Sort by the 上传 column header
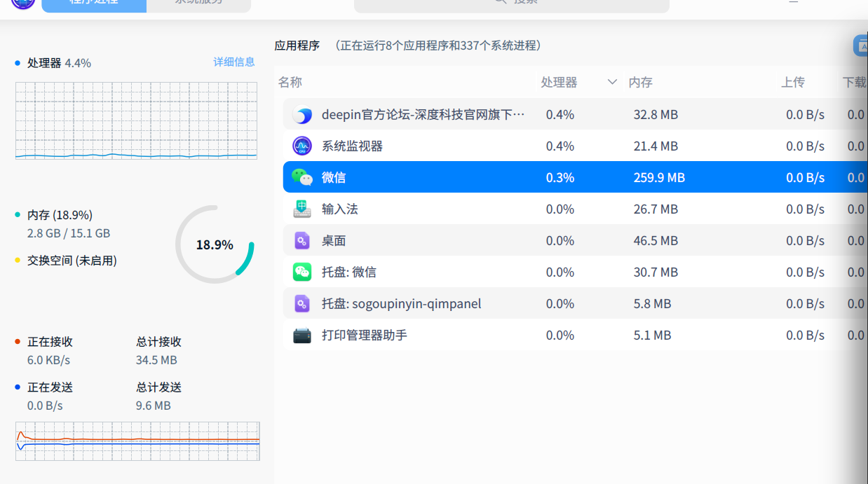This screenshot has height=484, width=868. [793, 83]
